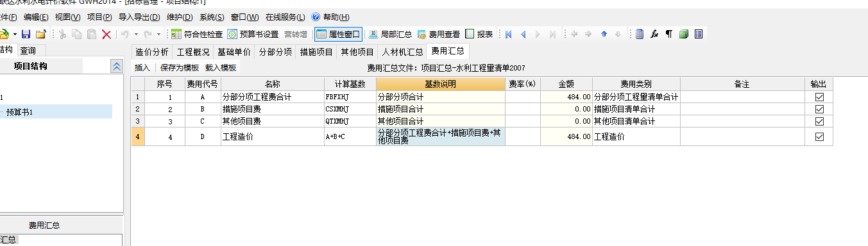Click the fx formula icon
The image size is (868, 246).
coord(654,34)
